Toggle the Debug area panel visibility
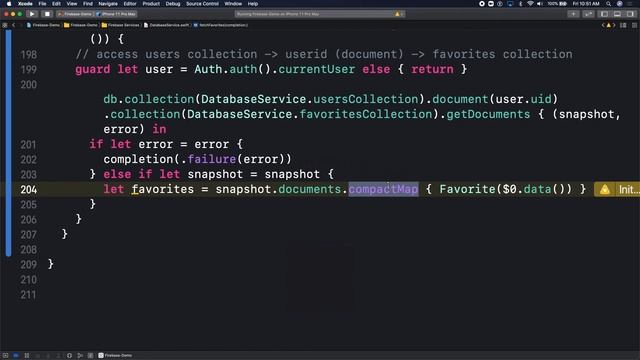This screenshot has height=360, width=640. pyautogui.click(x=617, y=14)
